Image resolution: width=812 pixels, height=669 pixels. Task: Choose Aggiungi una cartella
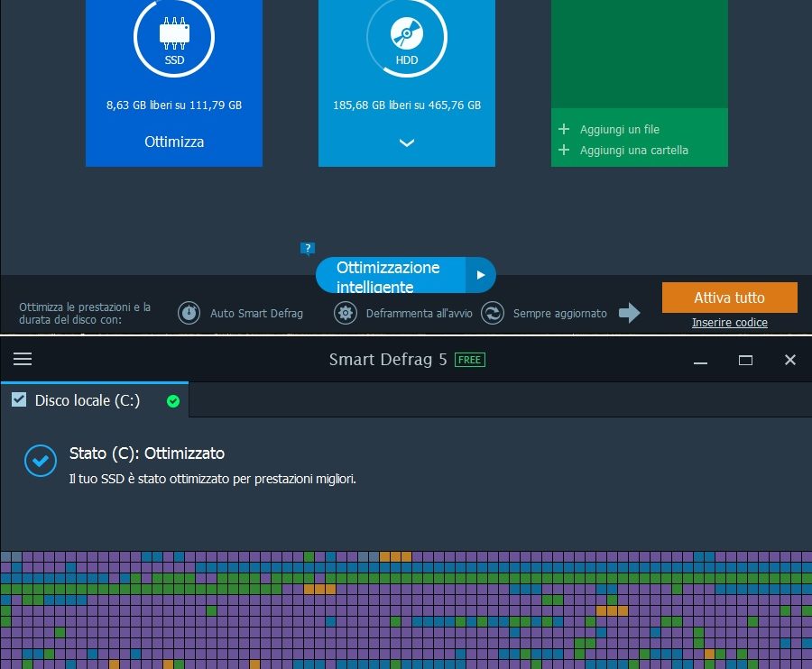click(x=633, y=151)
